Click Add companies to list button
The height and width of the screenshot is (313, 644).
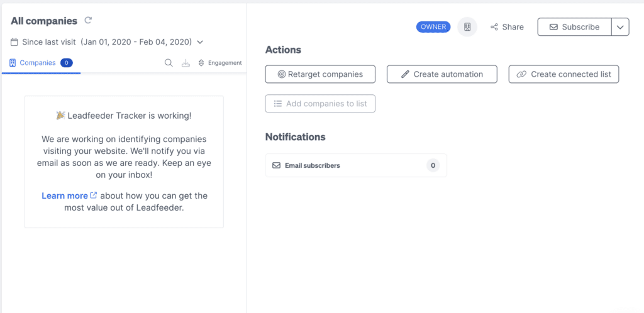320,104
